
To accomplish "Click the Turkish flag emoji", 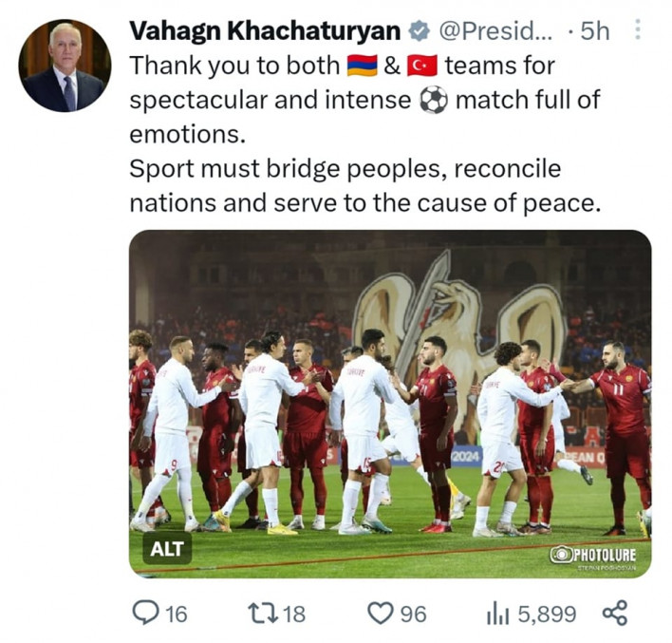I will 421,66.
